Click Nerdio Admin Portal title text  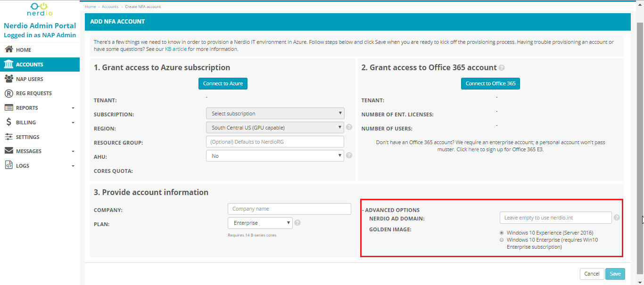40,26
